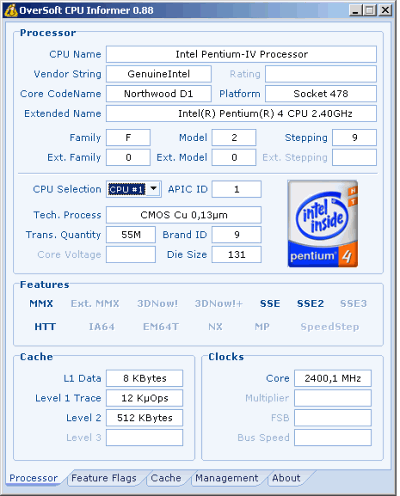Open the Management tab
Viewport: 400px width, 496px height.
tap(227, 478)
